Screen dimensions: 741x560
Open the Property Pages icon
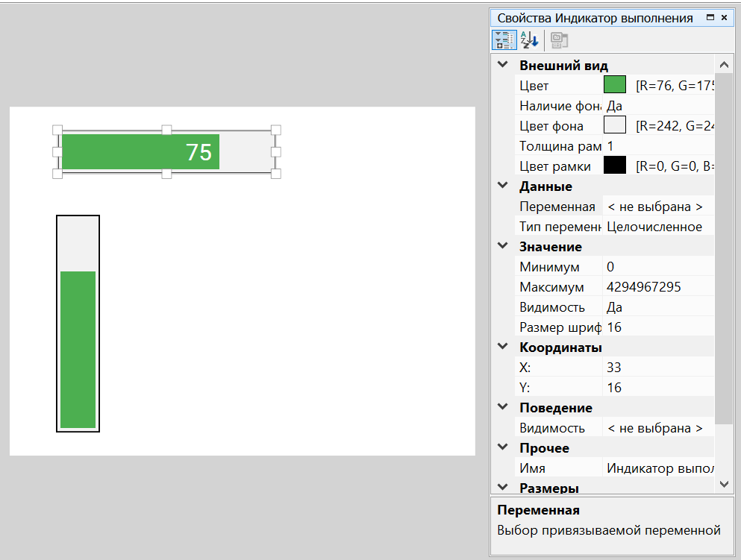point(559,40)
